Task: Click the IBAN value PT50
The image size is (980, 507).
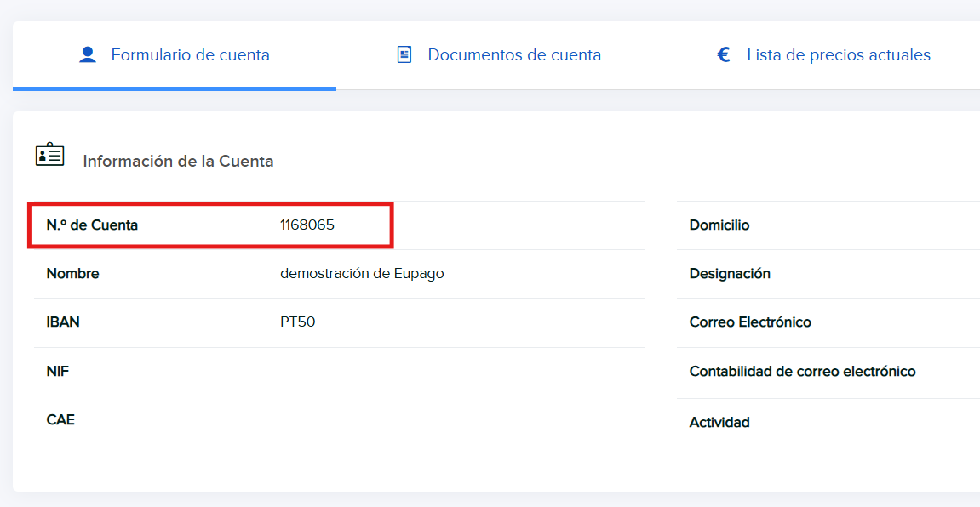Action: (x=297, y=322)
